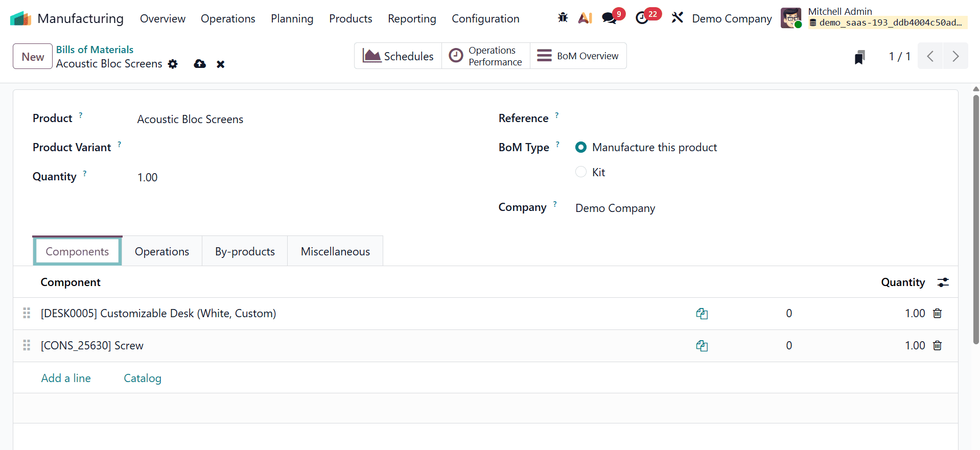Open the column settings adjust icon
The image size is (980, 450).
[x=943, y=282]
